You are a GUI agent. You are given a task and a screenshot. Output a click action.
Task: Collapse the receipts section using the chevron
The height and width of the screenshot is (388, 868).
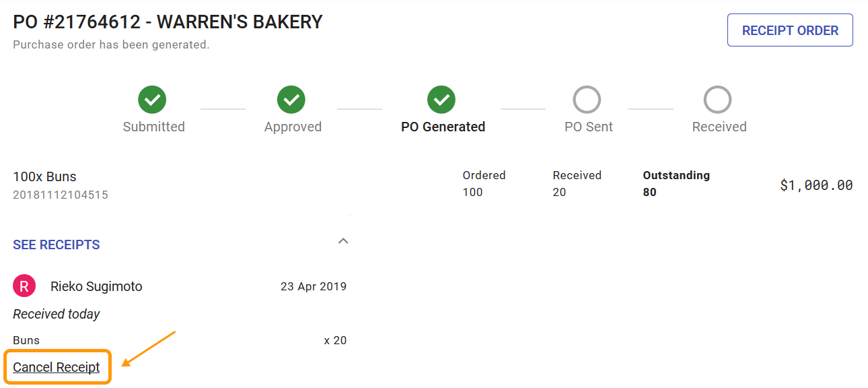(343, 240)
